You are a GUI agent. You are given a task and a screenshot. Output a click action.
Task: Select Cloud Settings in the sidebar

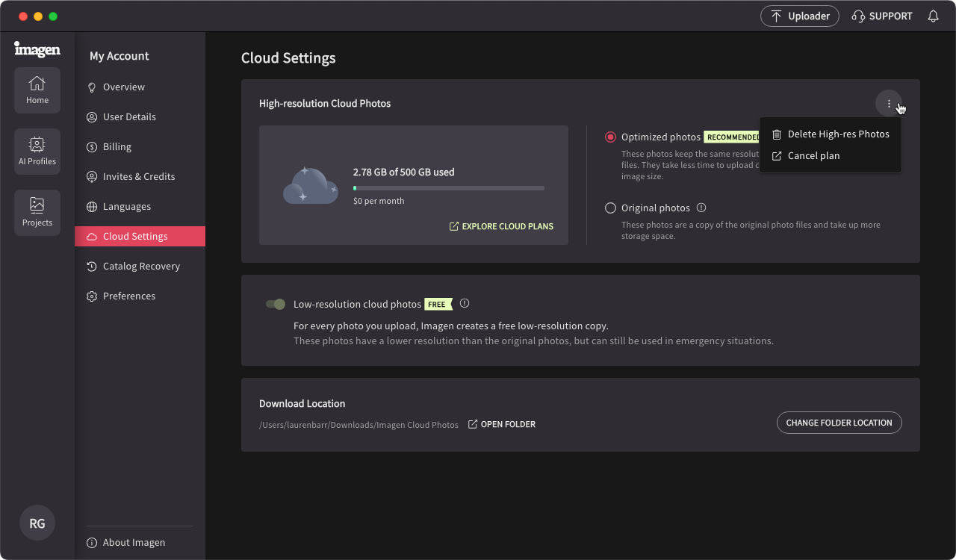[140, 236]
